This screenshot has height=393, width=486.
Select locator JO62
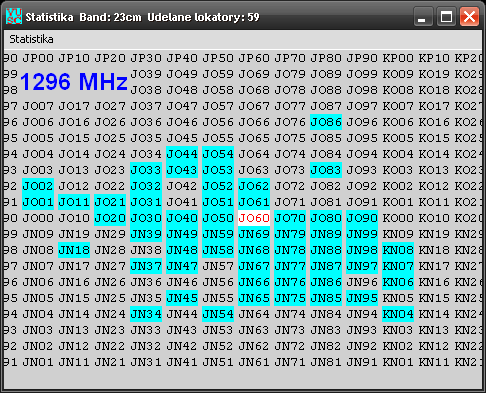click(x=254, y=186)
